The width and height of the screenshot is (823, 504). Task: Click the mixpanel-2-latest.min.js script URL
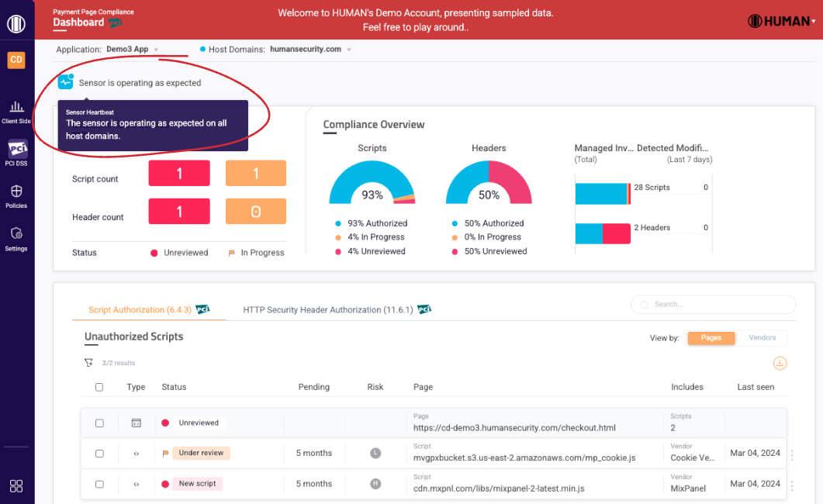499,488
